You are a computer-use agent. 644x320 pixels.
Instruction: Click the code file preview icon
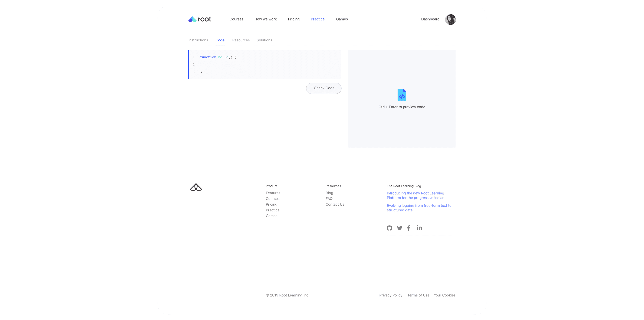click(402, 95)
